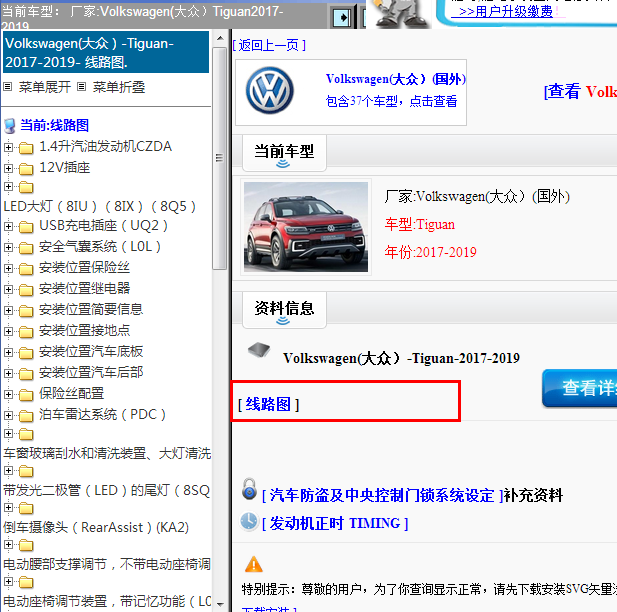Click the orange warning triangle icon

pos(254,564)
